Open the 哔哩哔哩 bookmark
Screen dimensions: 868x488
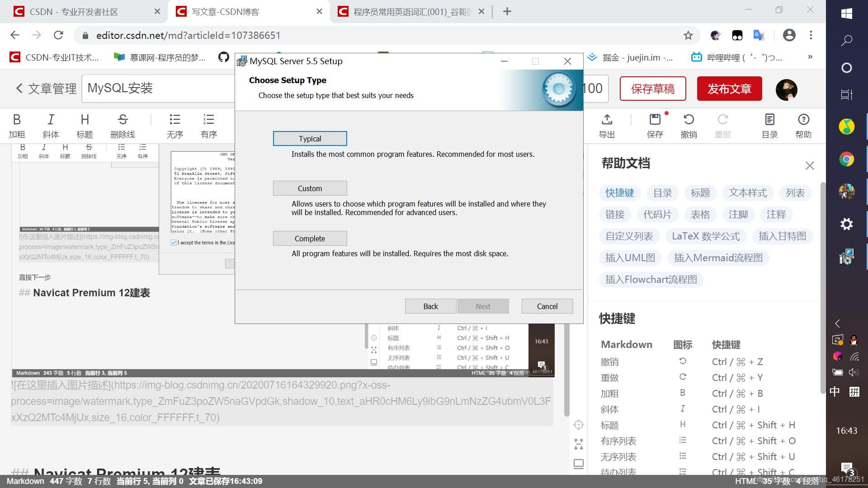click(x=737, y=57)
